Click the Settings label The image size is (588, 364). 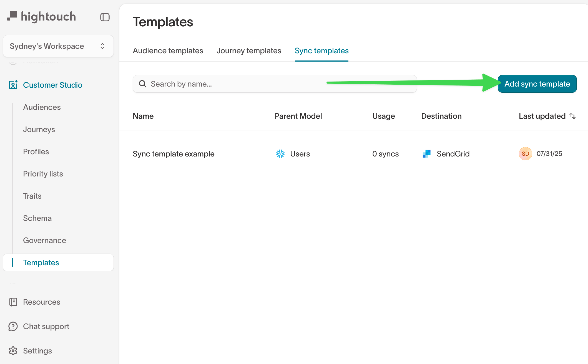click(37, 351)
